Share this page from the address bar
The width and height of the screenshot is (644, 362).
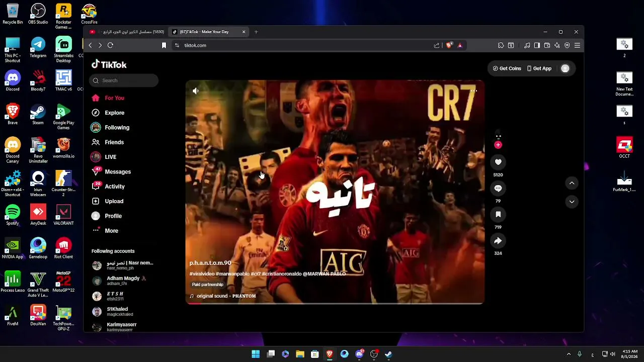[437, 45]
